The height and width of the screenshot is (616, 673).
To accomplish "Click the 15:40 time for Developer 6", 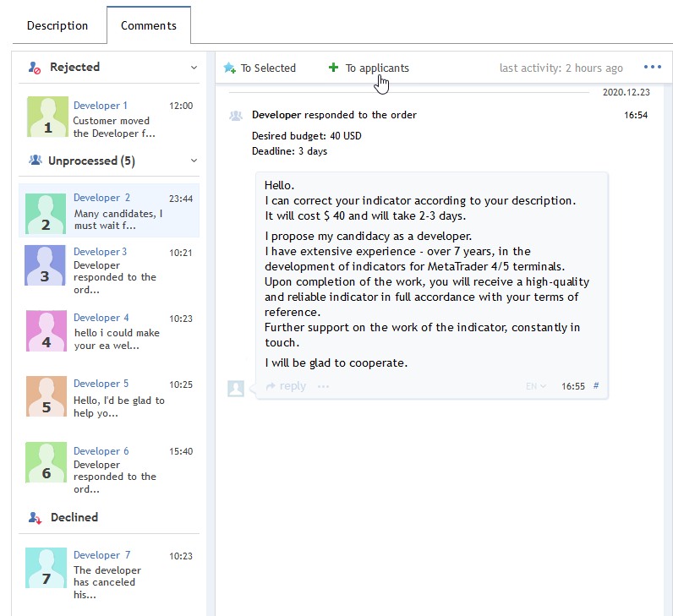I will 181,451.
